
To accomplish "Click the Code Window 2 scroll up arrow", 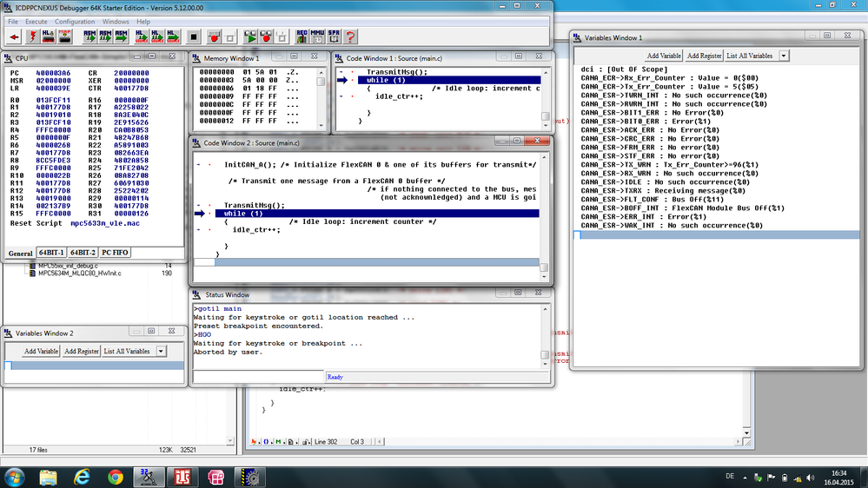I will 544,158.
